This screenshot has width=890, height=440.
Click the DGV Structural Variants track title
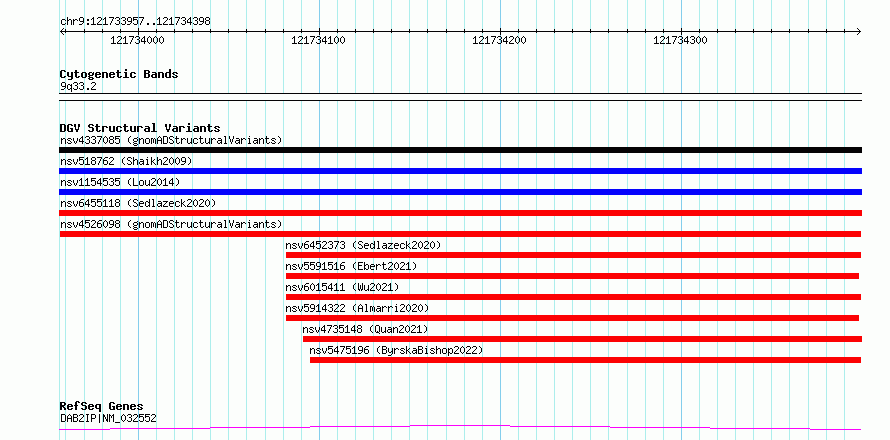[140, 128]
